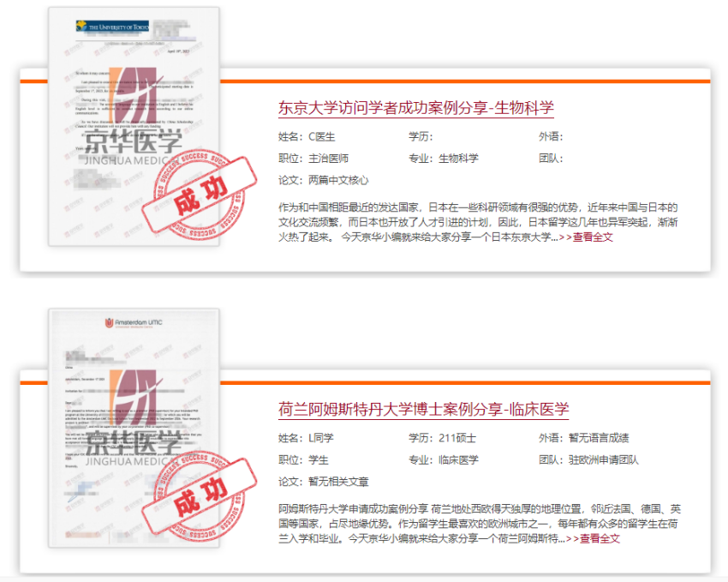Screen dimensions: 728x582
Task: Click the 团队: 驻欧洲申请团队 text
Action: (x=588, y=459)
